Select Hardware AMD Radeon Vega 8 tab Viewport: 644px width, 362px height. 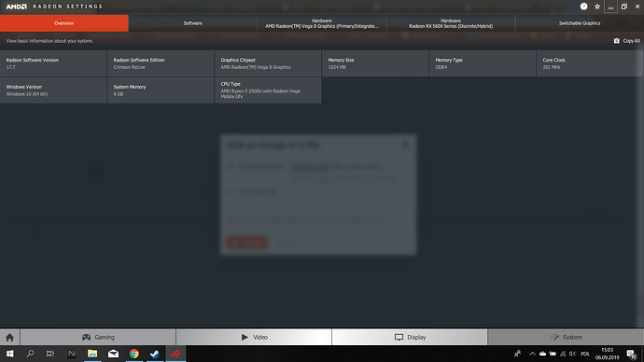tap(322, 23)
